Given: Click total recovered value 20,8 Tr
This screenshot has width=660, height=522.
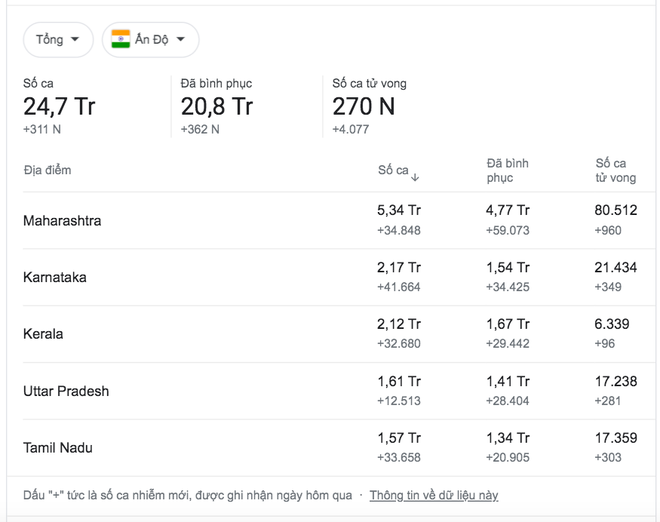Looking at the screenshot, I should pyautogui.click(x=217, y=107).
